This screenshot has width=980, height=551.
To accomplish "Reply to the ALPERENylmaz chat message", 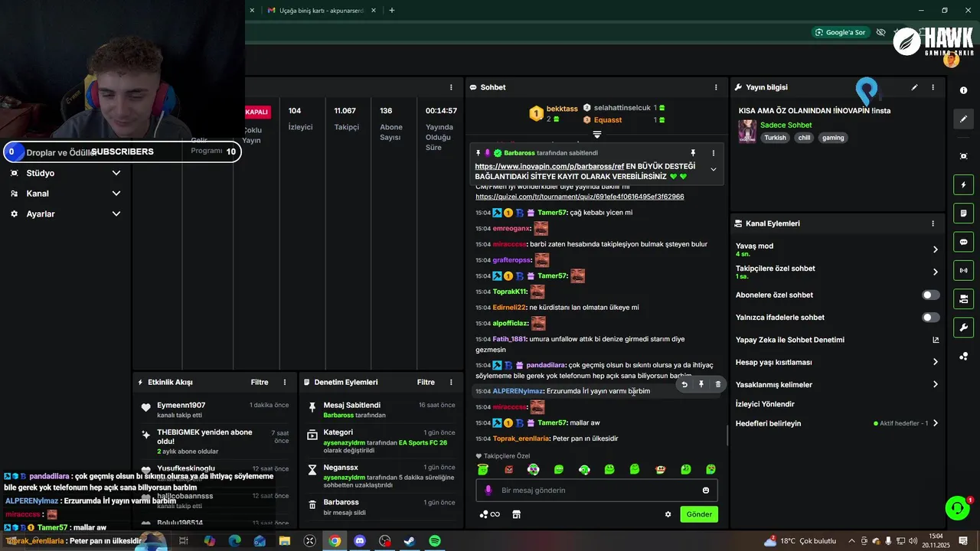I will click(x=684, y=384).
